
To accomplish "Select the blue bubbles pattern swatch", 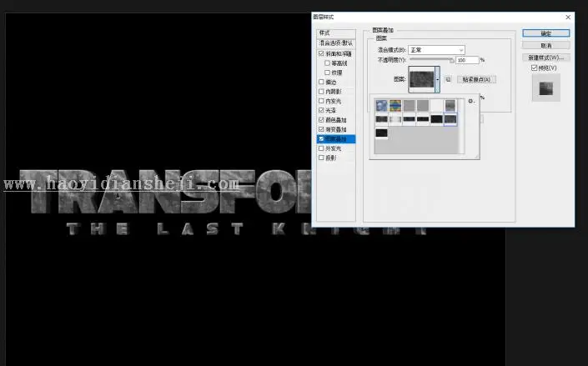I will pyautogui.click(x=381, y=106).
